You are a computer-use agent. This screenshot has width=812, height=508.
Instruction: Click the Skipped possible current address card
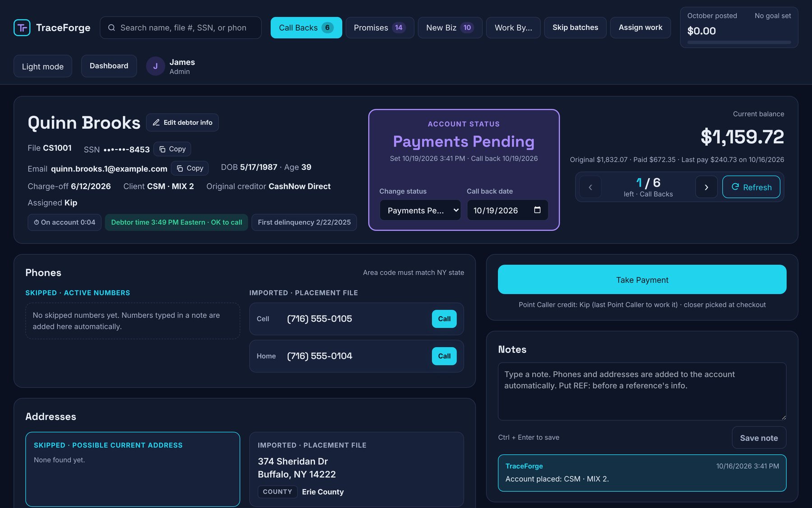(133, 469)
